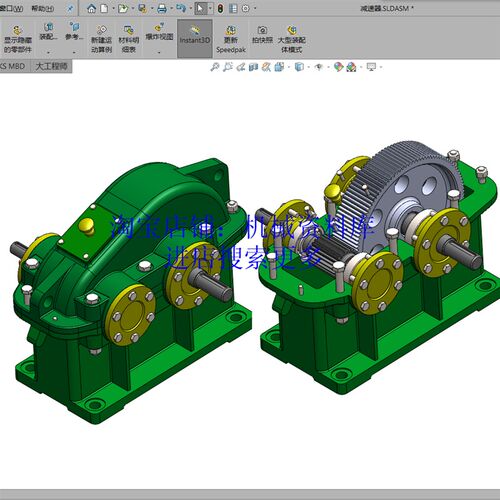This screenshot has width=500, height=500.
Task: Click Update Speedpak (更新 Speedpak)
Action: pyautogui.click(x=231, y=39)
